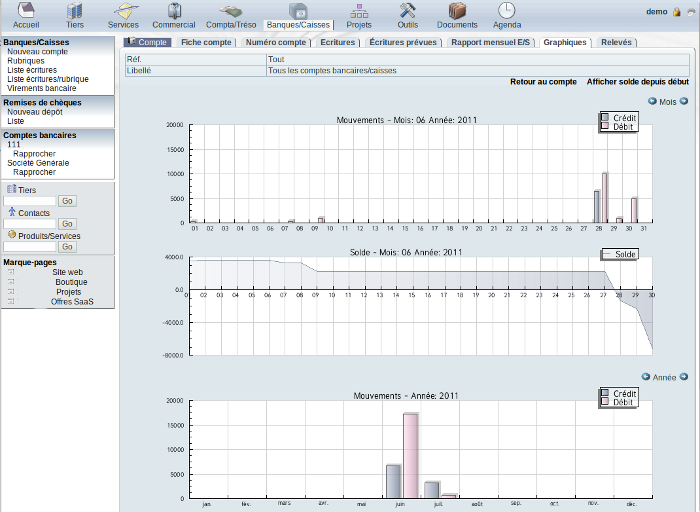700x512 pixels.
Task: Click the Retour au compte link
Action: [542, 81]
